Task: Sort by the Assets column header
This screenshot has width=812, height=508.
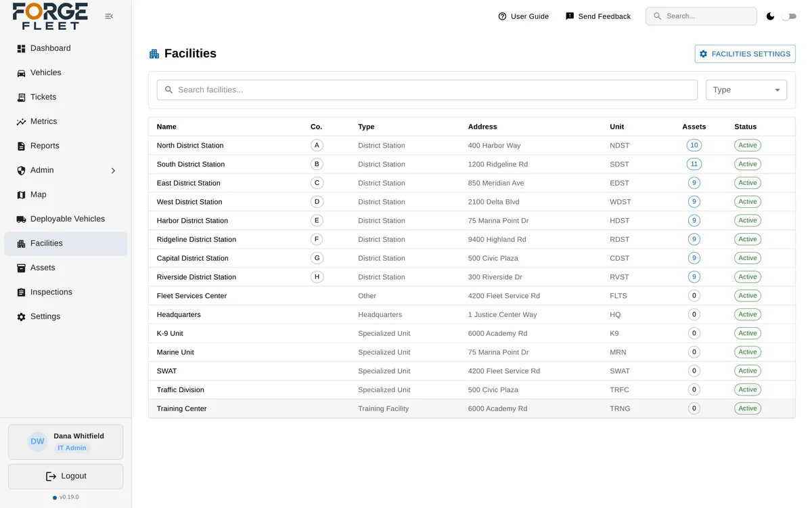Action: [x=694, y=127]
